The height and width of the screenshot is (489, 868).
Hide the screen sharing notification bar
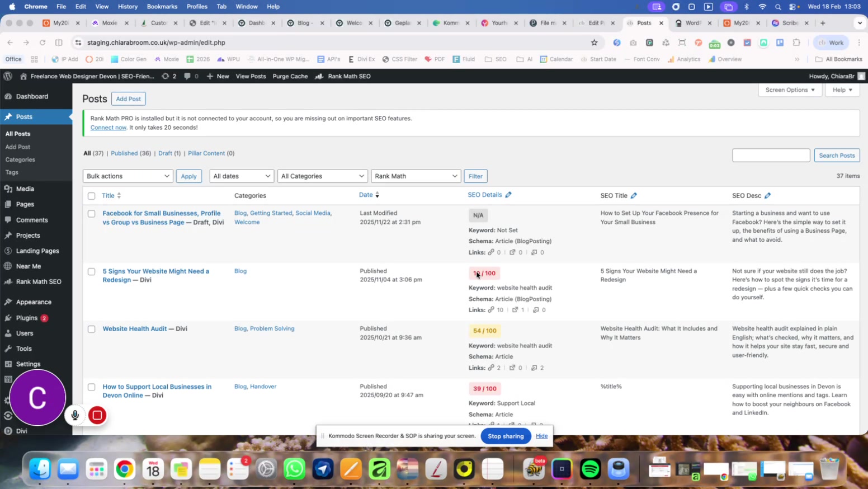541,436
